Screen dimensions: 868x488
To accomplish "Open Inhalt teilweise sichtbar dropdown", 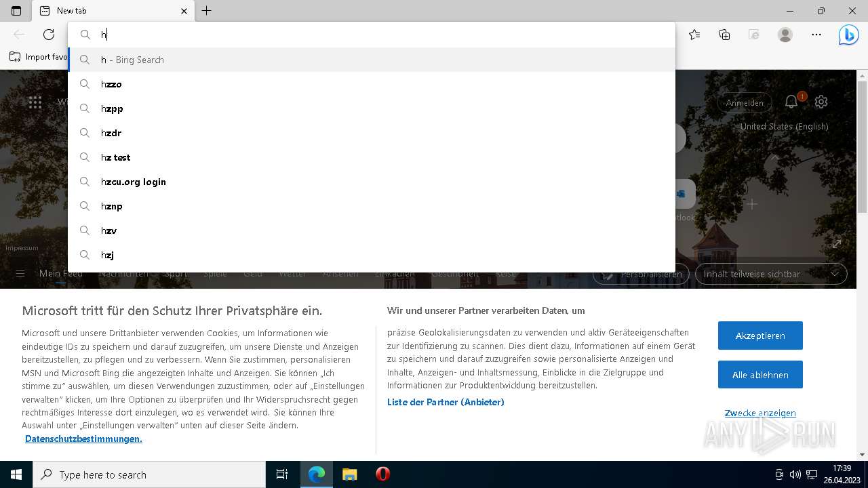I will [x=771, y=274].
